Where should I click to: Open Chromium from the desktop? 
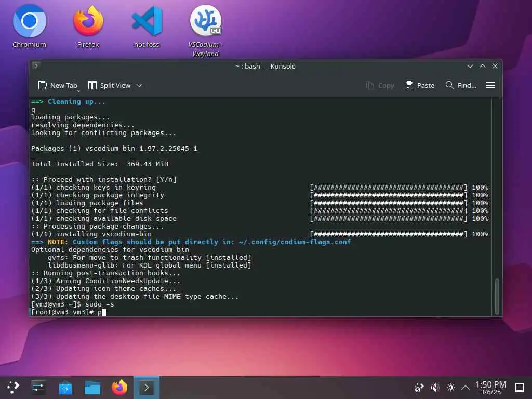pyautogui.click(x=30, y=26)
